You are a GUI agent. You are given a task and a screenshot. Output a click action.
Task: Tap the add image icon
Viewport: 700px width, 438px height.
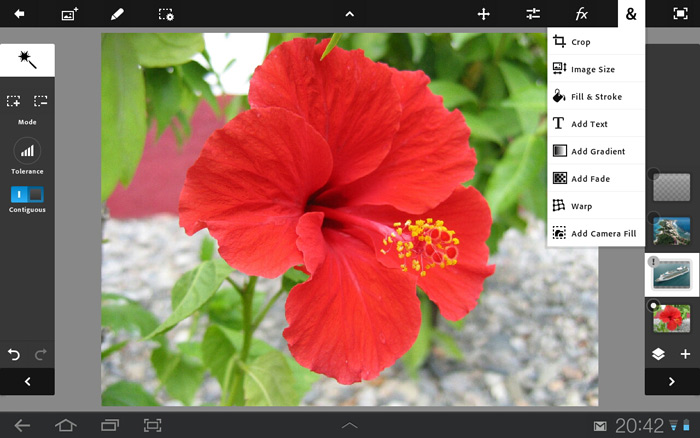coord(69,14)
